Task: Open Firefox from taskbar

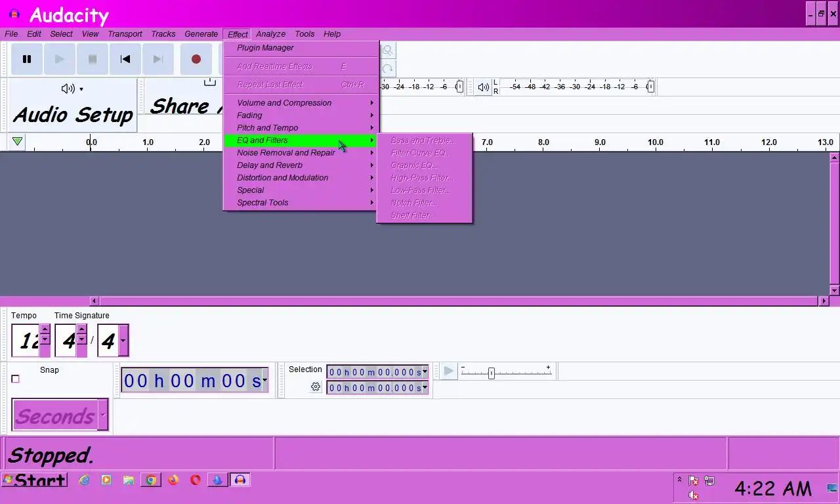Action: click(173, 480)
